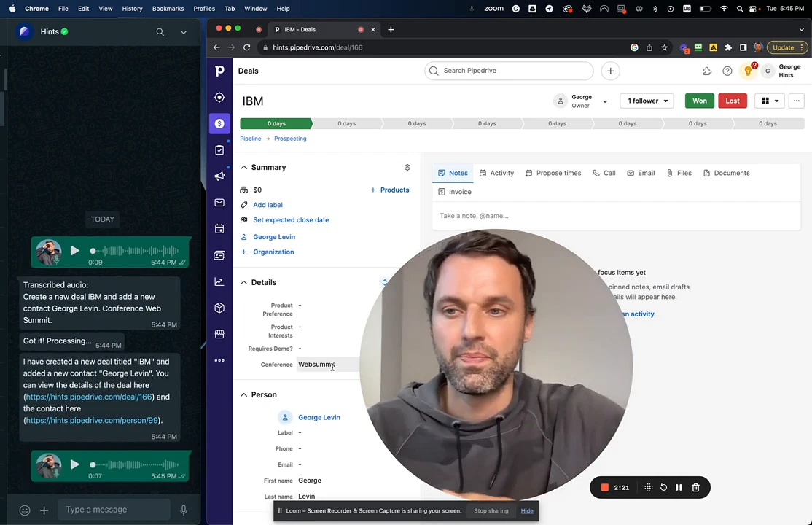The width and height of the screenshot is (812, 525).
Task: Collapse the Details section
Action: click(x=243, y=282)
